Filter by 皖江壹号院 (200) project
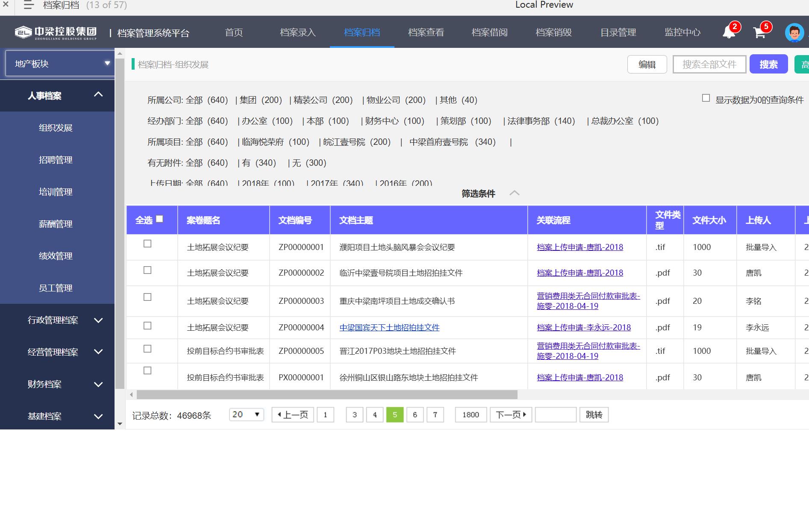This screenshot has height=532, width=809. (x=357, y=142)
